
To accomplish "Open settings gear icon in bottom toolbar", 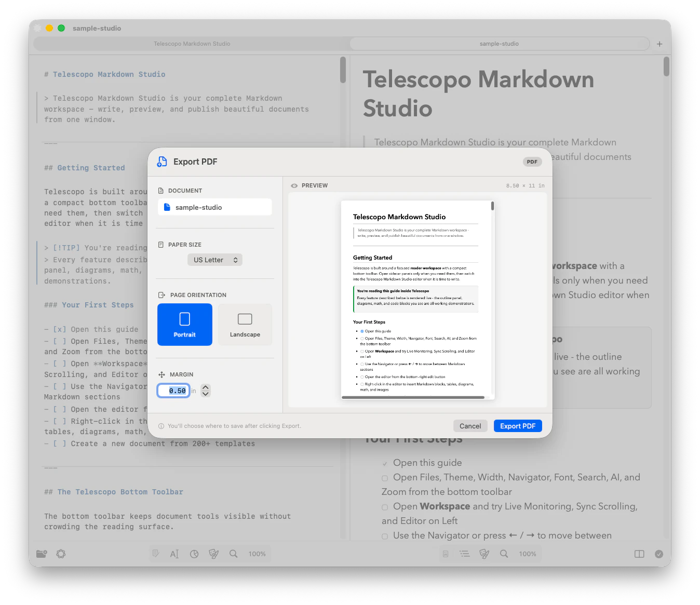I will pyautogui.click(x=61, y=554).
